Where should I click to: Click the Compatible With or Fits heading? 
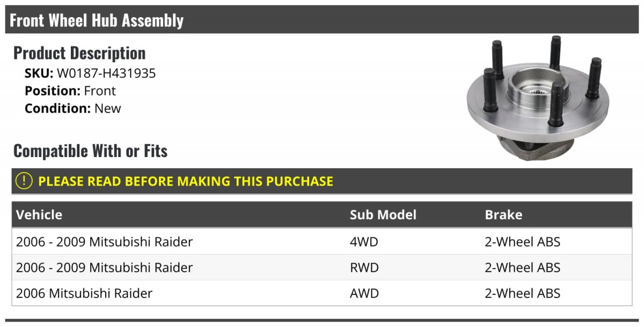pos(90,151)
